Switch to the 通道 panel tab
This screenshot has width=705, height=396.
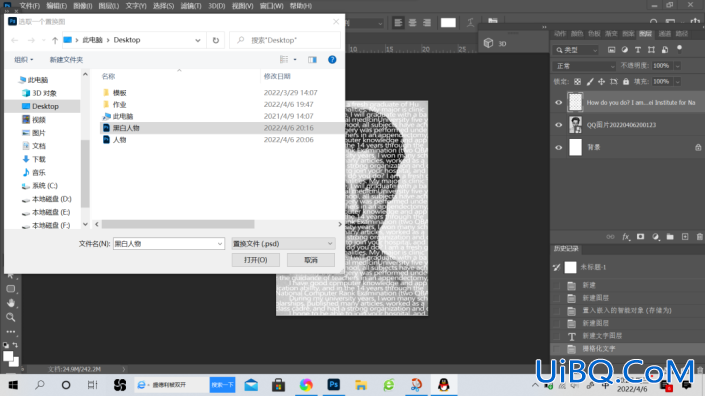[665, 34]
